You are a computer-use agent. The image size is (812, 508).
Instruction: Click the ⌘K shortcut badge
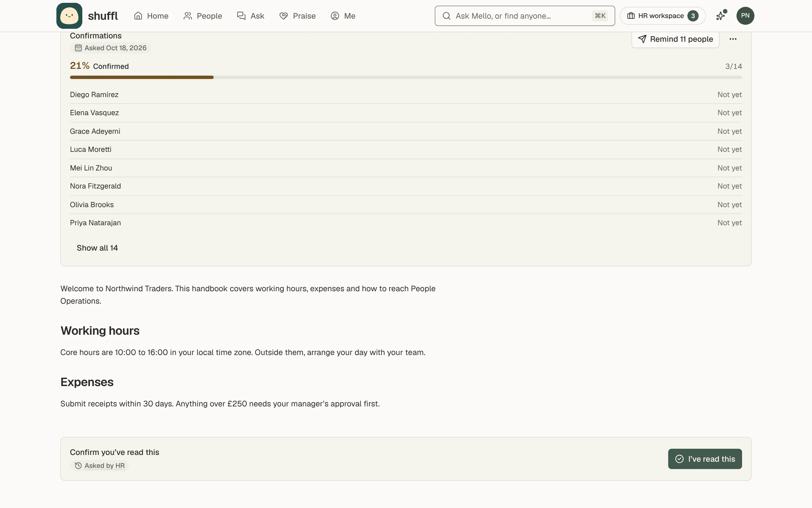(x=600, y=16)
